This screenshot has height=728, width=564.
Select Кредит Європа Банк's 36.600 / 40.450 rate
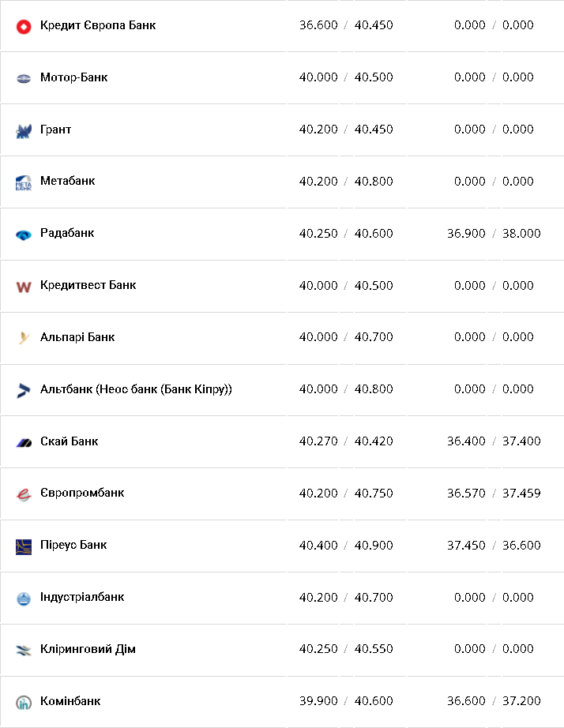point(346,25)
